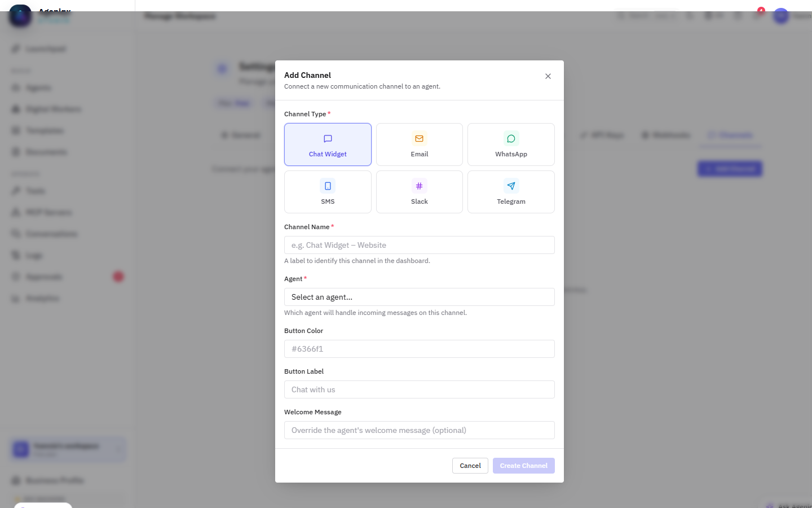This screenshot has height=508, width=812.
Task: Close the Add Channel dialog
Action: tap(548, 76)
